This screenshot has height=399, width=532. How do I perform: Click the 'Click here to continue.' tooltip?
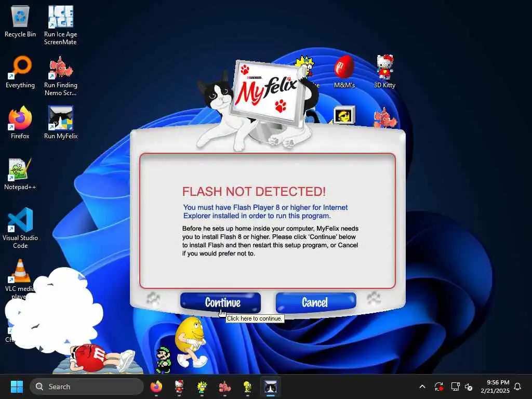coord(255,318)
